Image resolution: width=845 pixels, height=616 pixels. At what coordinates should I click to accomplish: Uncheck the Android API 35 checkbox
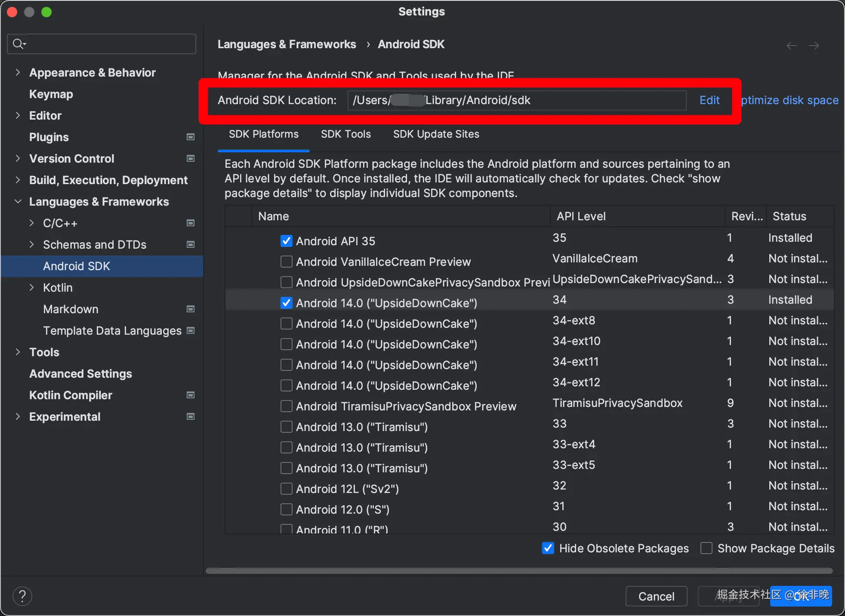[x=286, y=241]
